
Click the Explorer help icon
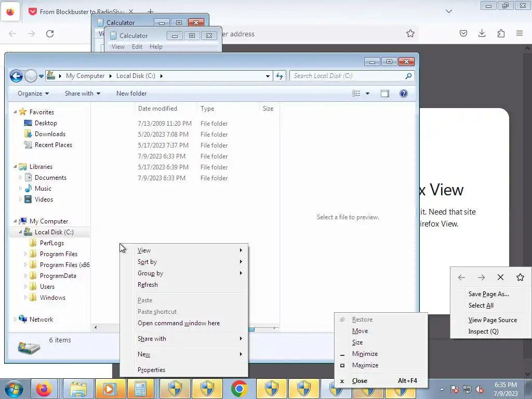(403, 94)
